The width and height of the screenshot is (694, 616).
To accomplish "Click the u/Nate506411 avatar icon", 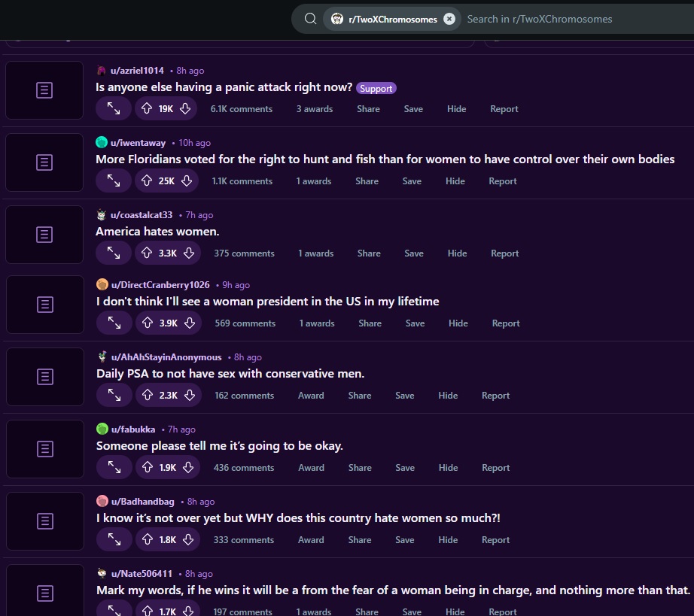I will point(102,573).
